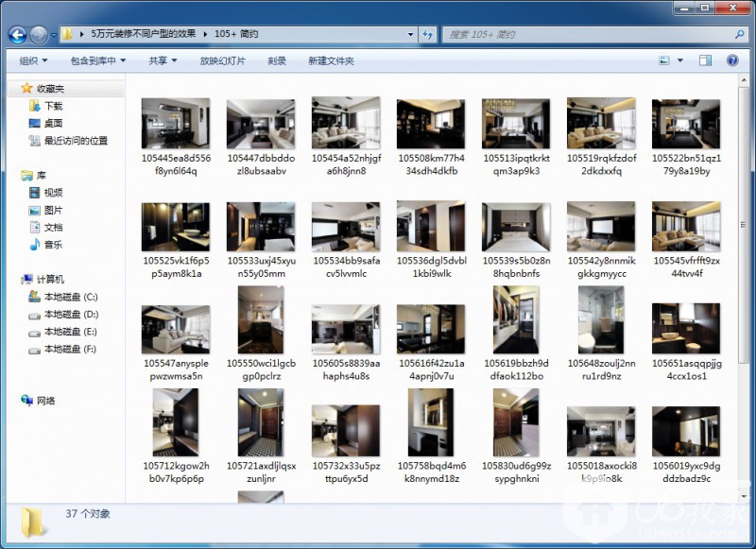
Task: Click the Forward navigation arrow button
Action: pos(39,35)
